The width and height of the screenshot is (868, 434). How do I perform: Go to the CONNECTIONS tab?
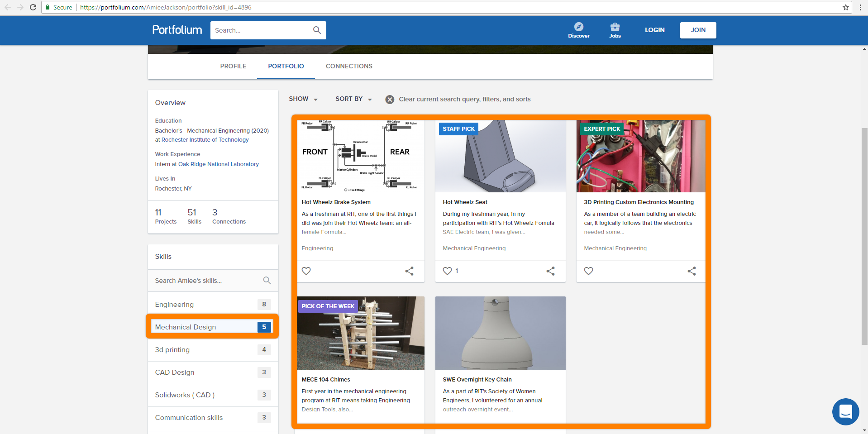point(349,67)
